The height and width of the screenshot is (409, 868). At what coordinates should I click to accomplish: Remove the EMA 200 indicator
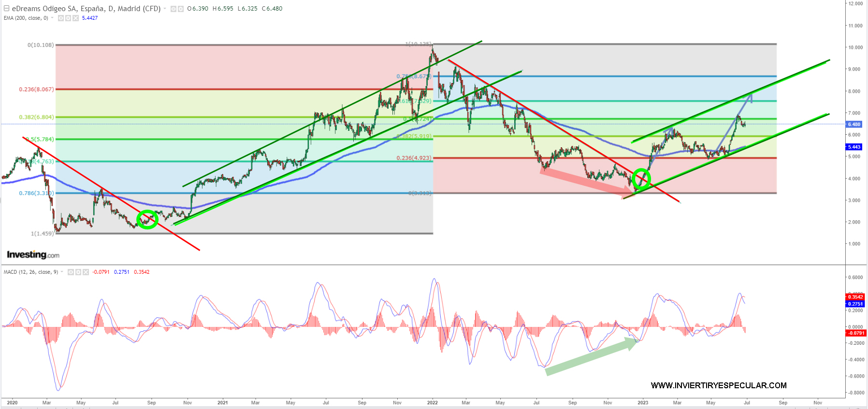coord(75,18)
